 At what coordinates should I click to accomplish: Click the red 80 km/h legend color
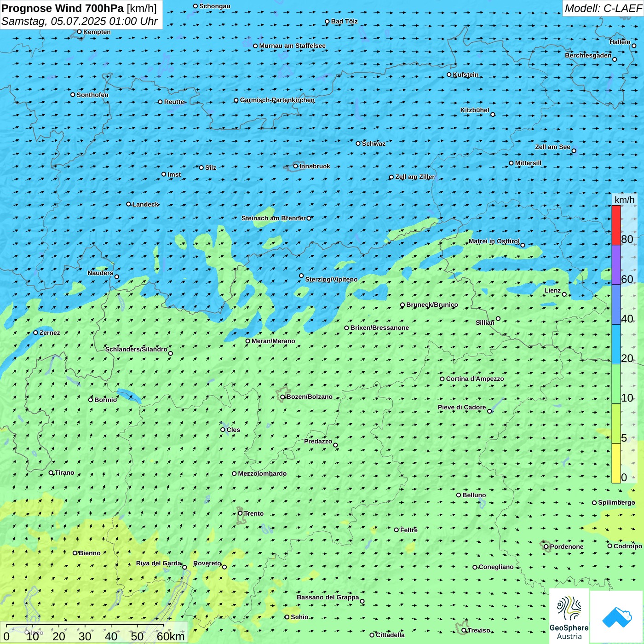(x=616, y=225)
